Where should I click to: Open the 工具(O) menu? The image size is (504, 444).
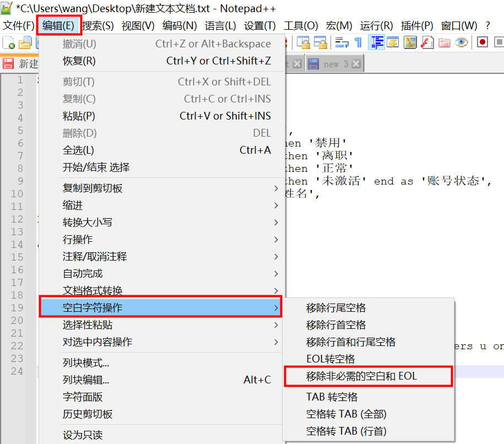301,26
